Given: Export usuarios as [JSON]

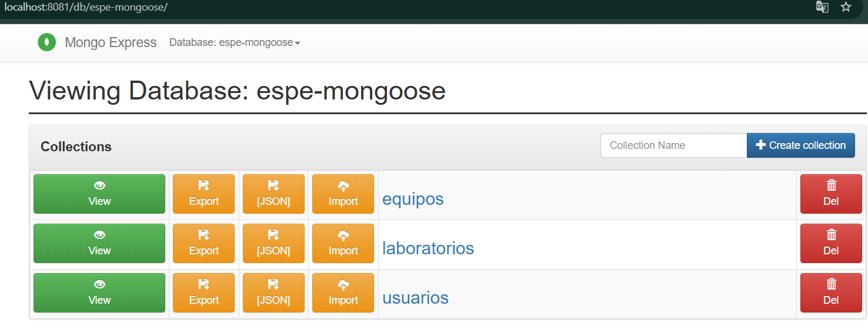Looking at the screenshot, I should click(273, 293).
